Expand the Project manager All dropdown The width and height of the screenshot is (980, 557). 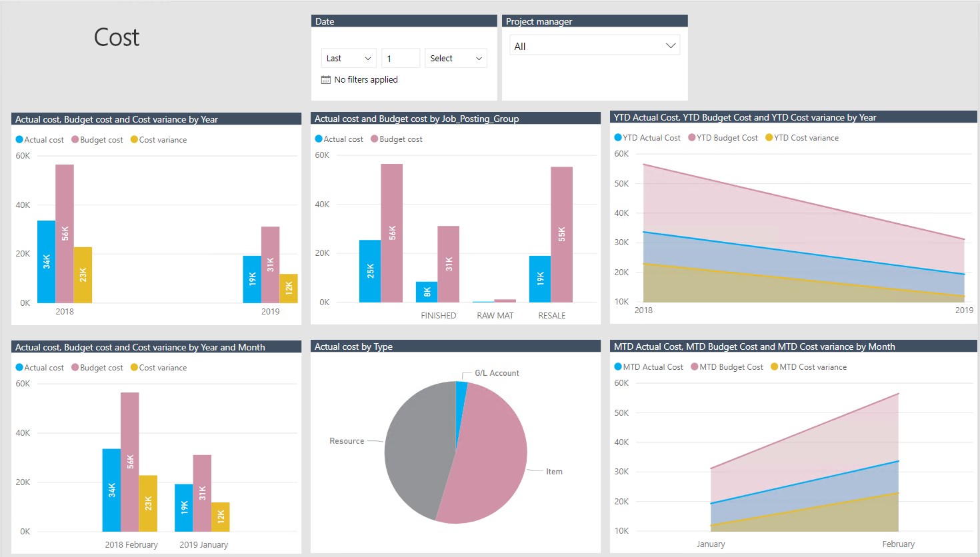click(x=595, y=45)
